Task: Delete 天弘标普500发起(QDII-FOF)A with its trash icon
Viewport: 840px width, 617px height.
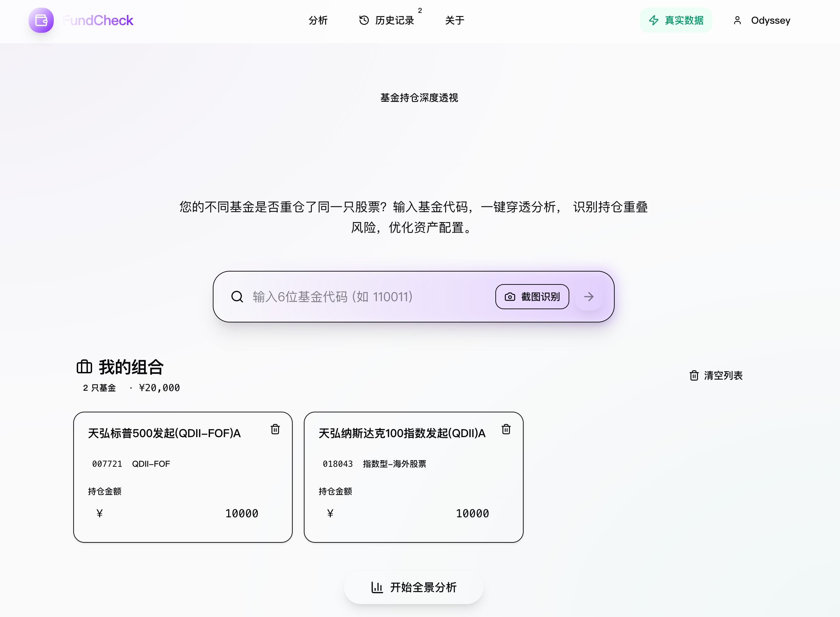Action: point(275,429)
